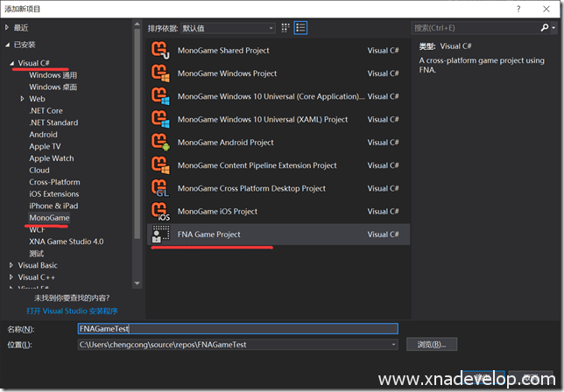Click the MonoGame Windows Project icon
564x392 pixels.
[160, 73]
